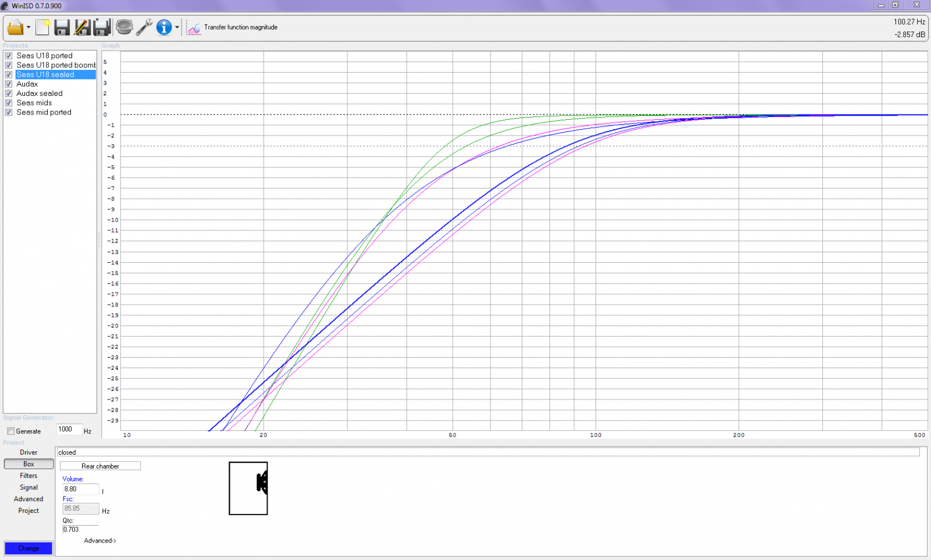The width and height of the screenshot is (931, 560).
Task: Click the save as icon with pencil
Action: click(82, 27)
